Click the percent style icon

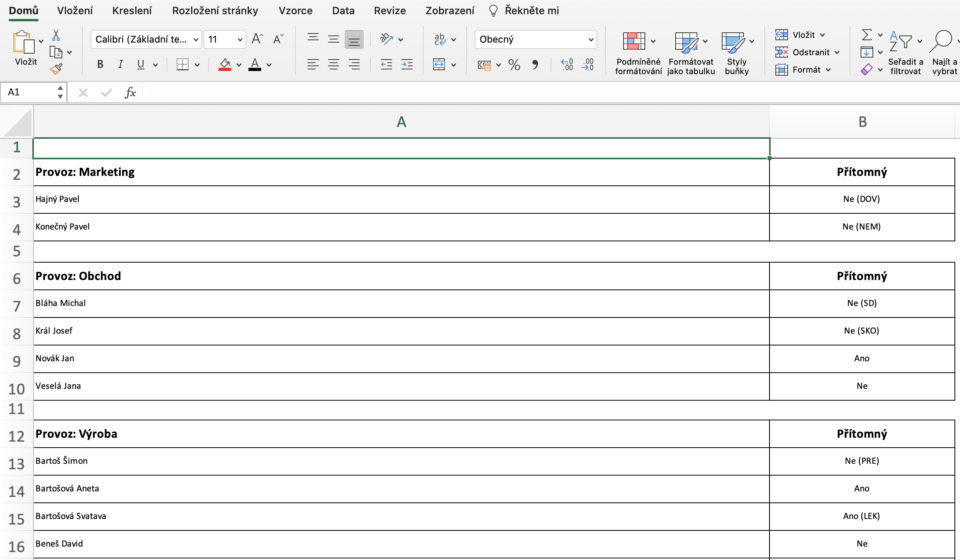coord(514,65)
